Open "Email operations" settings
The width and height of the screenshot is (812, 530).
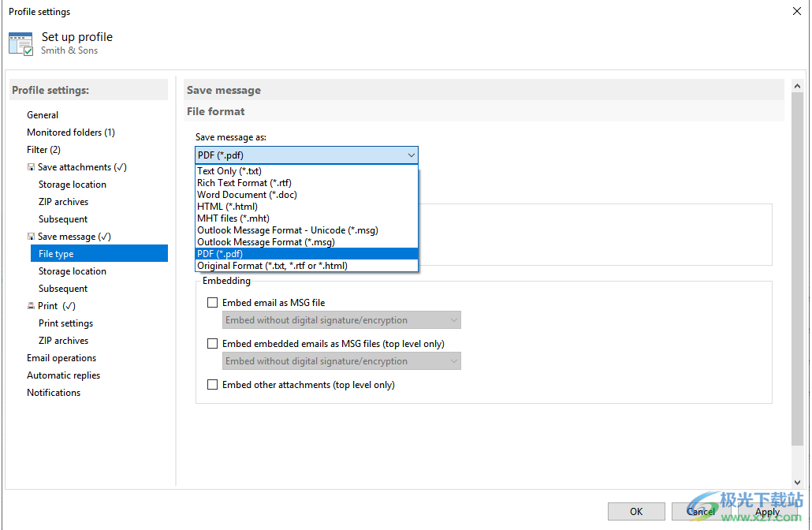tap(61, 357)
